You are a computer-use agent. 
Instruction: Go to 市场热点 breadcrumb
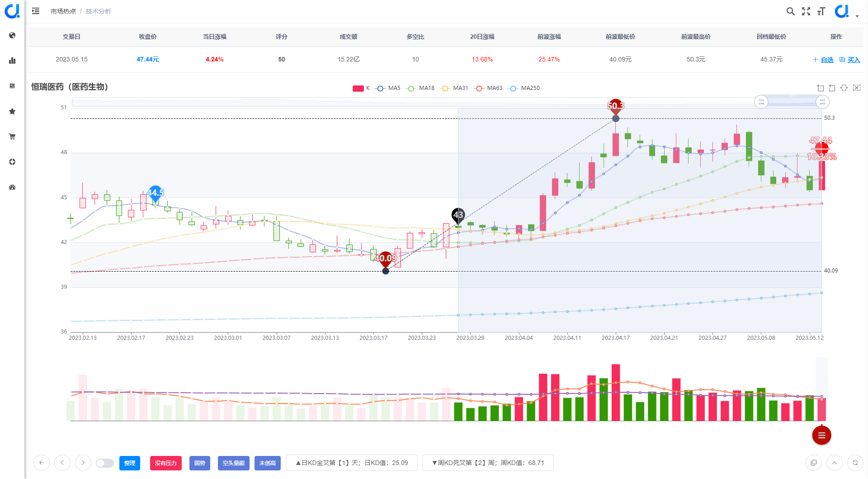tap(63, 11)
